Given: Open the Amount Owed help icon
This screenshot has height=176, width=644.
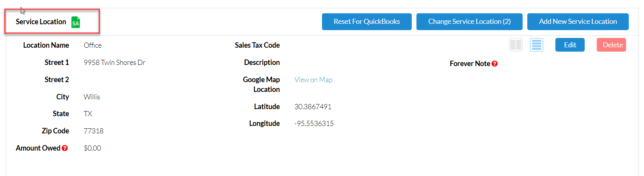Looking at the screenshot, I should coord(65,148).
